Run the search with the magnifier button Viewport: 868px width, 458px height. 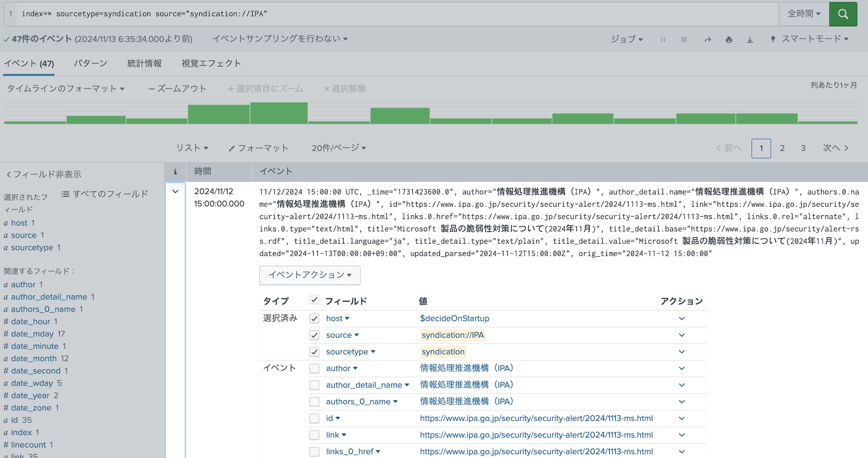tap(843, 14)
